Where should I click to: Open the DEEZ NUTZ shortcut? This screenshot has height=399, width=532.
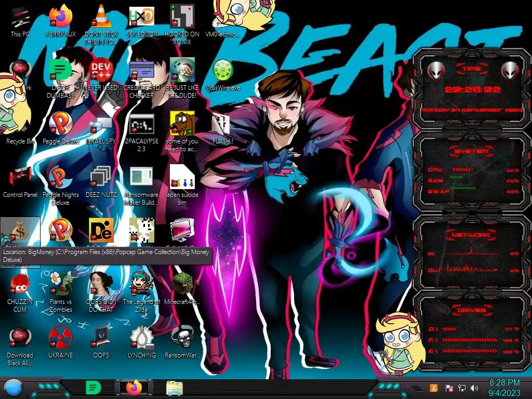pyautogui.click(x=101, y=182)
